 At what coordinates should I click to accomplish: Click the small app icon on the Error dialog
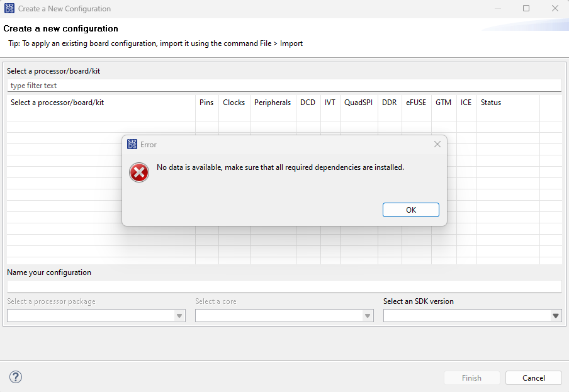132,144
